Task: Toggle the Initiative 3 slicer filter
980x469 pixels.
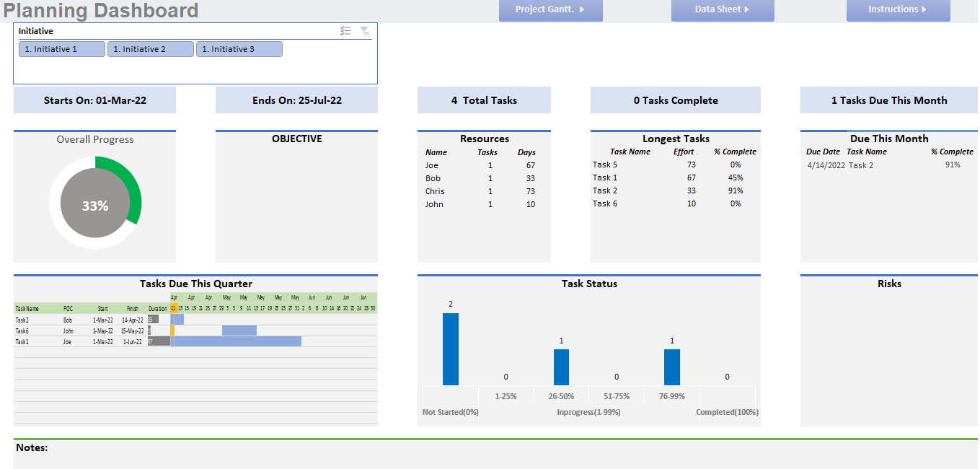Action: (239, 48)
